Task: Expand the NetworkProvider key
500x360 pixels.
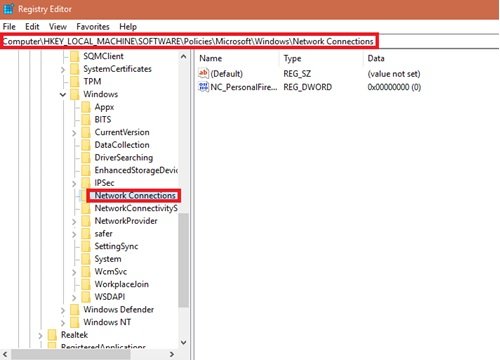Action: (74, 222)
